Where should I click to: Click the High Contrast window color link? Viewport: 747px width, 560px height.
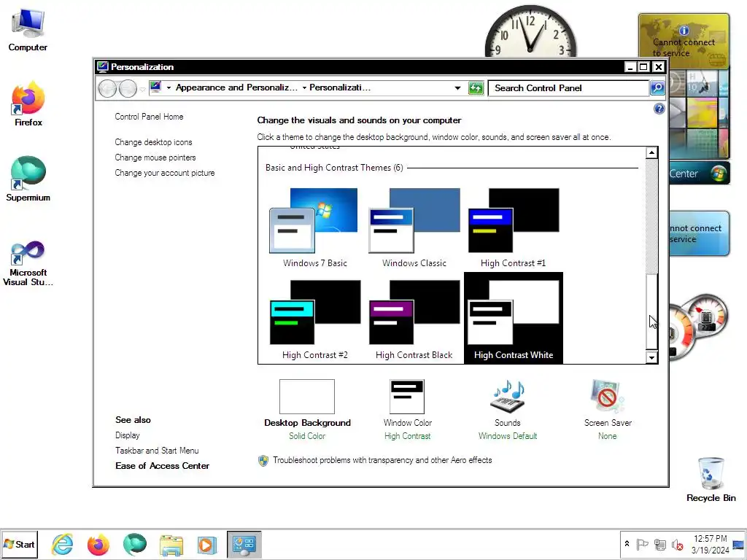coord(407,436)
